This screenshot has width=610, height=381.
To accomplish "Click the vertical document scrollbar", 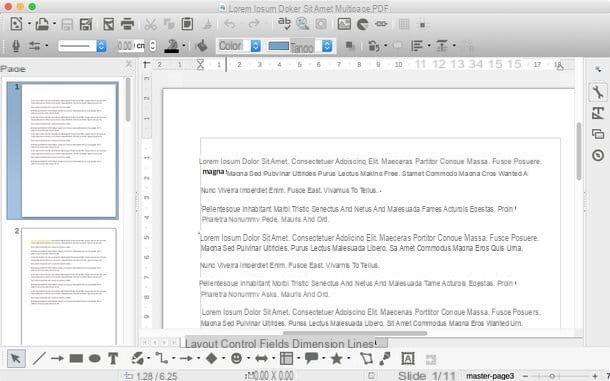I will click(x=578, y=152).
